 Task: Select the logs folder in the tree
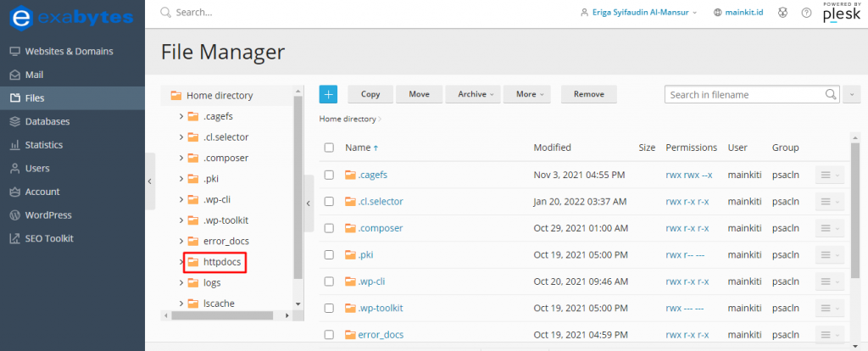(212, 282)
